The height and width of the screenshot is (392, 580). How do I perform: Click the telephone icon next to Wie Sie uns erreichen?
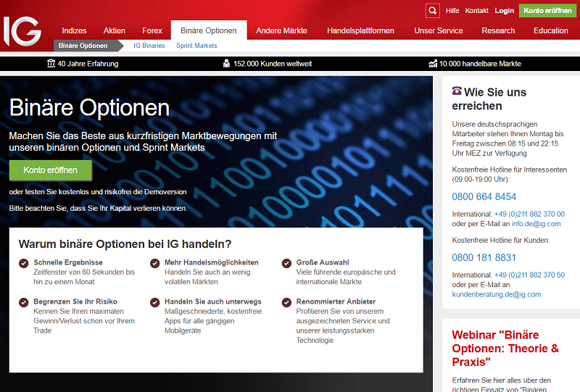click(457, 91)
